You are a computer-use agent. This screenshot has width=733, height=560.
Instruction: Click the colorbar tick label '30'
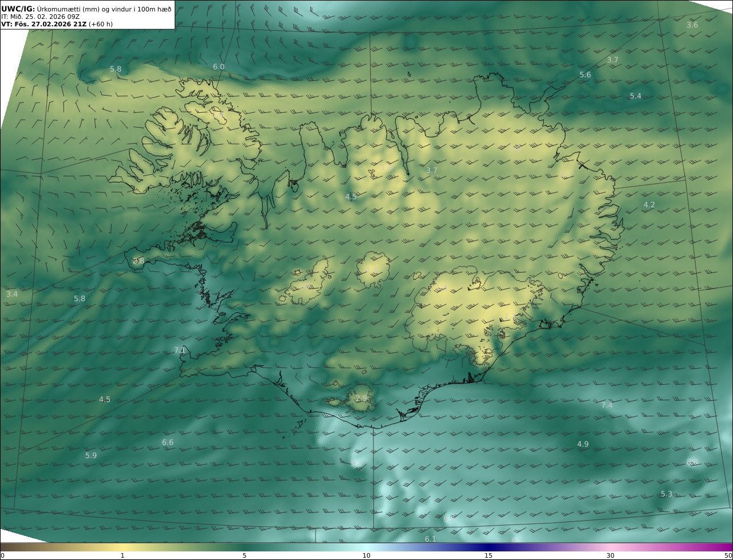pos(610,555)
